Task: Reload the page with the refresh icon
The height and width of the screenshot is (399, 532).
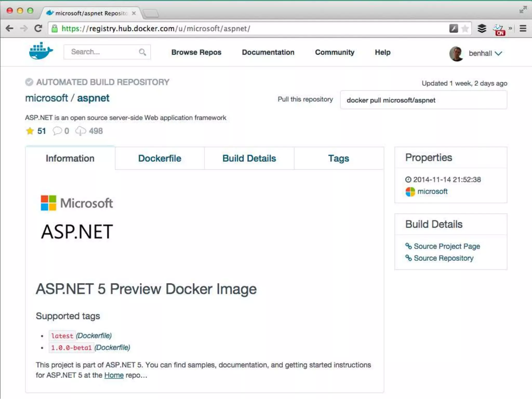Action: [x=38, y=28]
